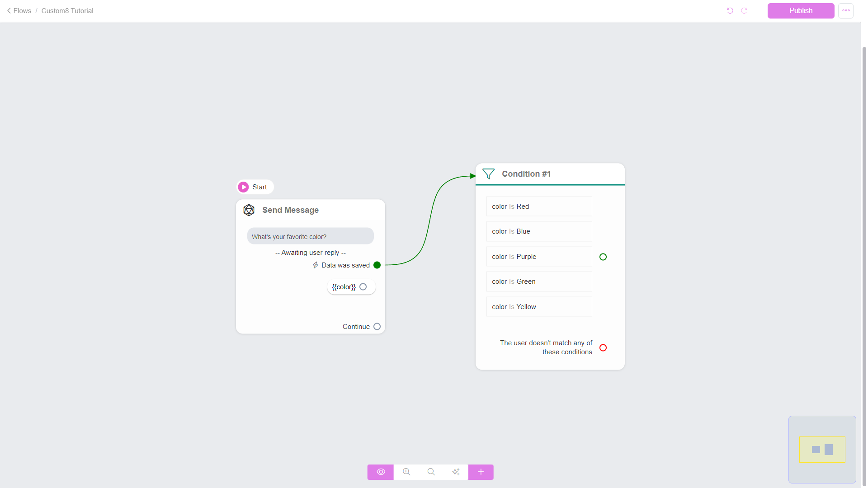Go back to Flows

[19, 10]
